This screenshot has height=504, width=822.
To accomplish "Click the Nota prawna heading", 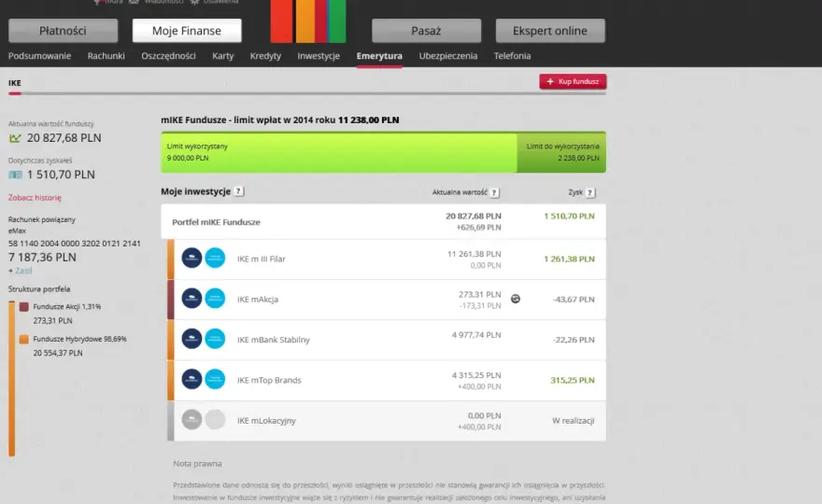I will point(197,464).
